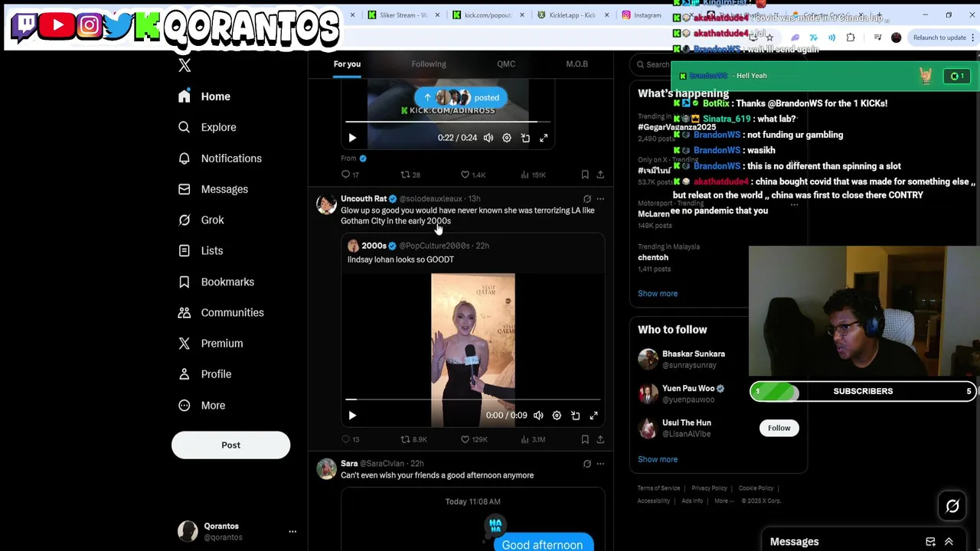Viewport: 980px width, 551px height.
Task: Open Lists in the sidebar
Action: 200,251
